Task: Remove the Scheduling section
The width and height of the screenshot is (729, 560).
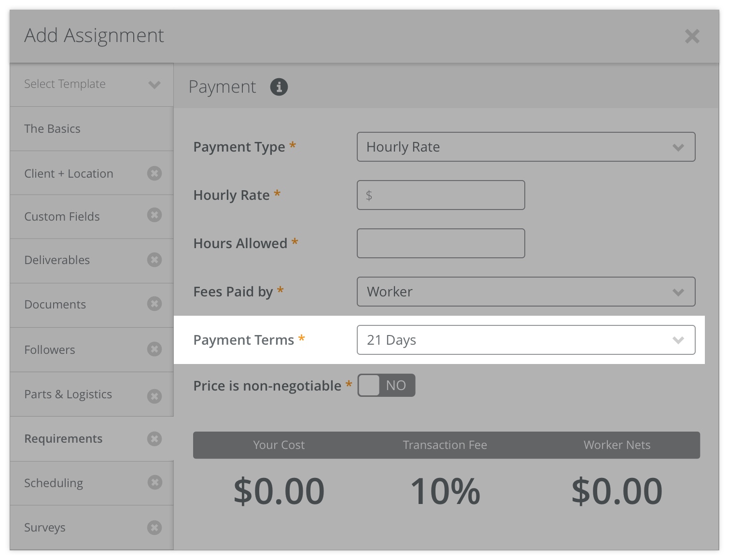Action: (x=154, y=482)
